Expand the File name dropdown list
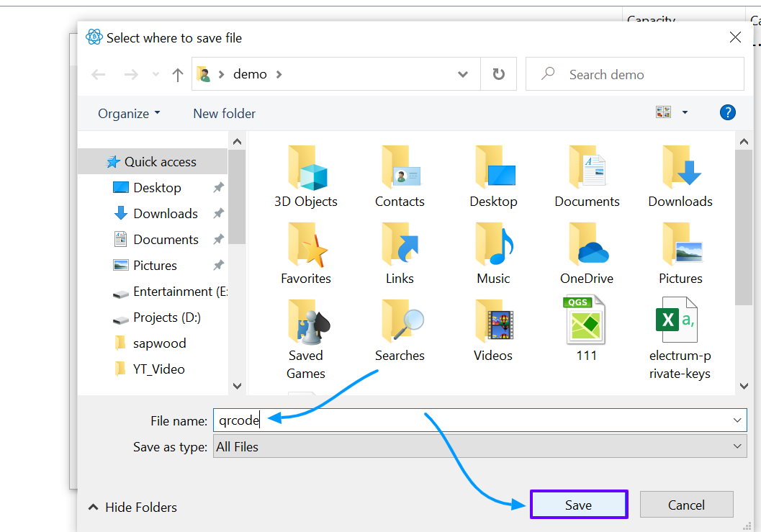The height and width of the screenshot is (532, 761). pyautogui.click(x=737, y=420)
